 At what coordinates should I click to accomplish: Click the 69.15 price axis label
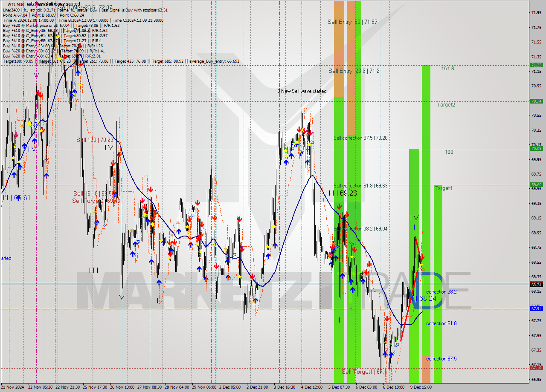click(x=536, y=218)
